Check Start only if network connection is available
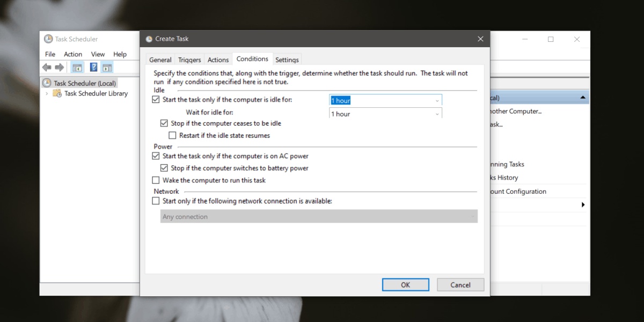 [x=156, y=201]
